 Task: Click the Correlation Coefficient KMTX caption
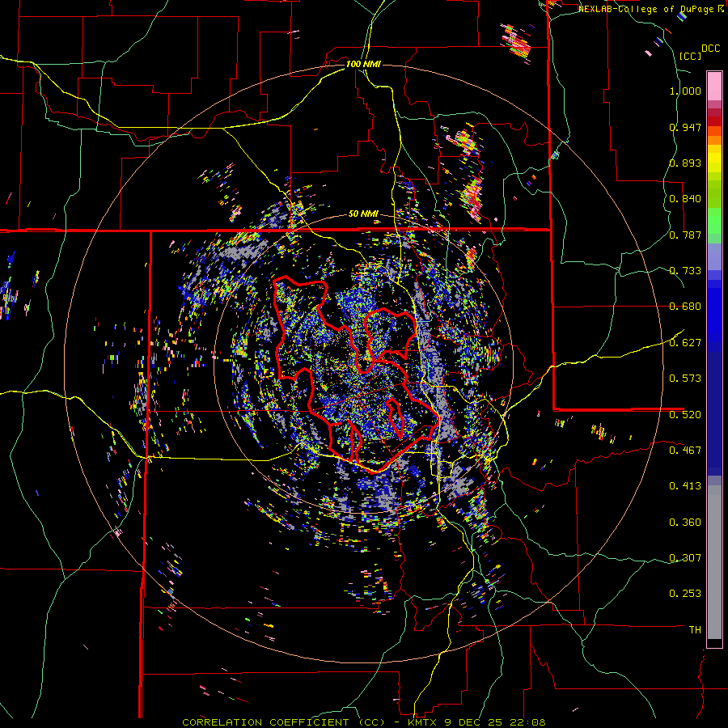[x=364, y=722]
